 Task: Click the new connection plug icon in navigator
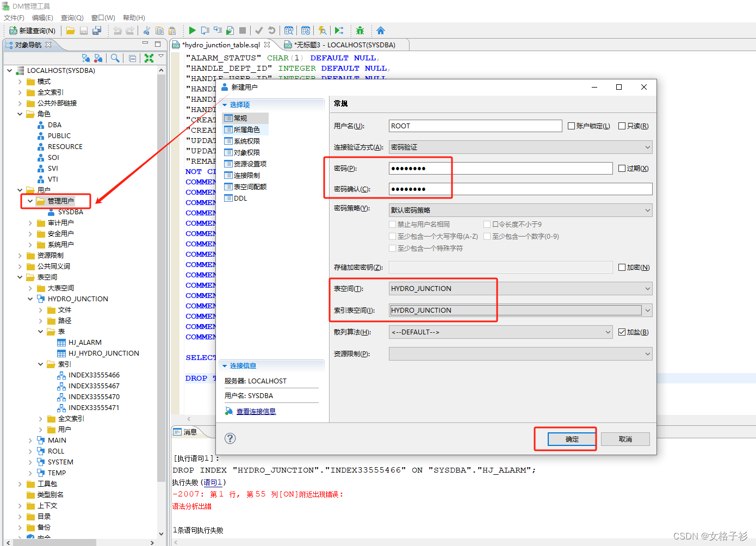85,58
